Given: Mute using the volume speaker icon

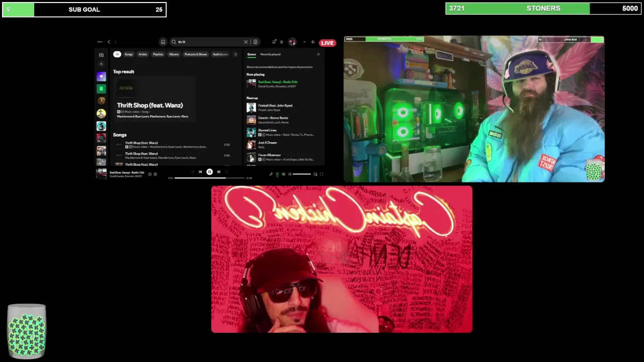Looking at the screenshot, I should pyautogui.click(x=290, y=174).
